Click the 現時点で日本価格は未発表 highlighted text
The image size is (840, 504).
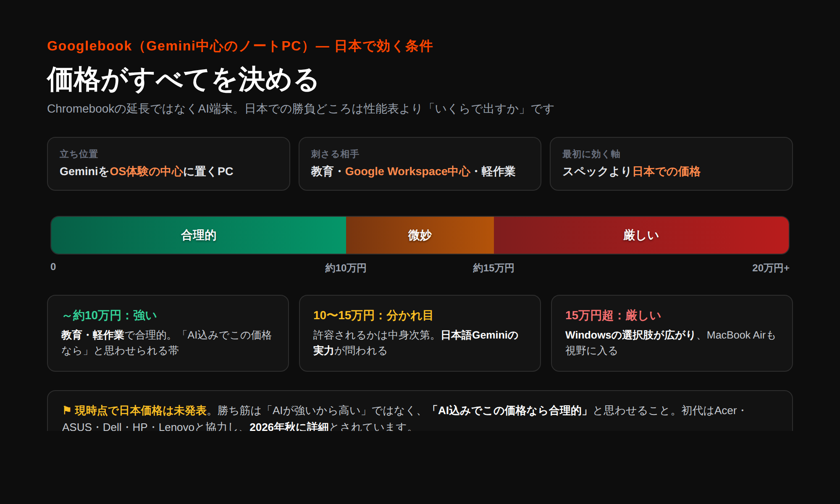pos(141,410)
